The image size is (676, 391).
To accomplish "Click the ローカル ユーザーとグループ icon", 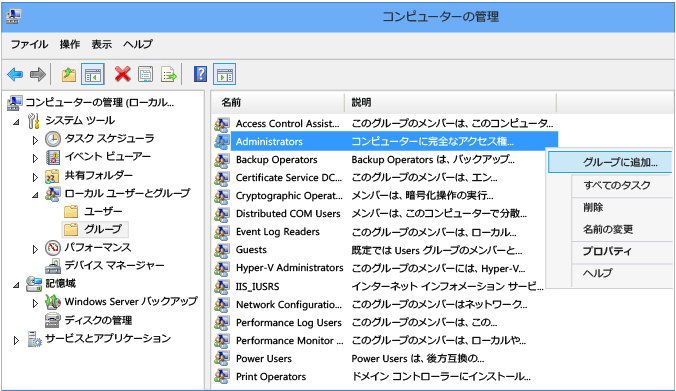I will 53,194.
